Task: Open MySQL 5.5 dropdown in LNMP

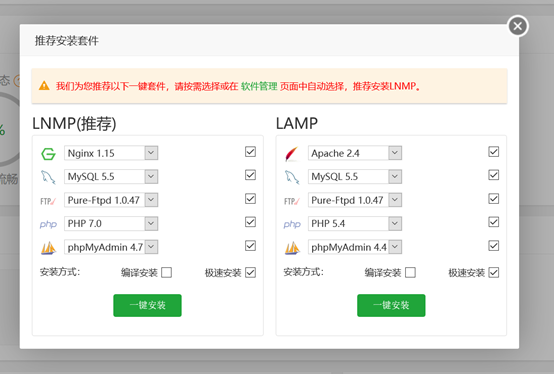Action: click(x=111, y=177)
